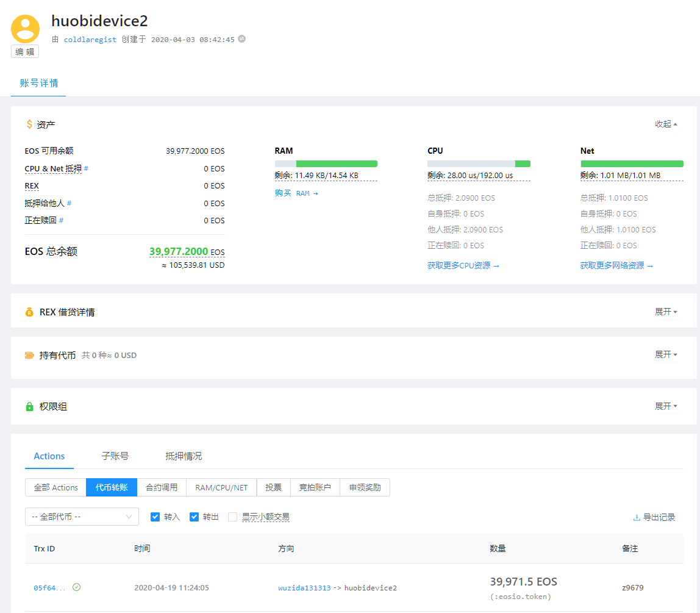Select the RAM/CPU/NET filter
The width and height of the screenshot is (700, 613).
point(221,487)
